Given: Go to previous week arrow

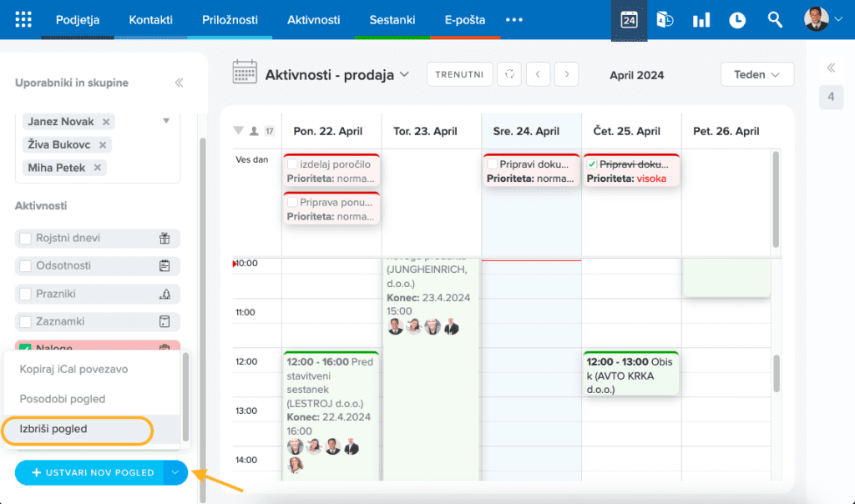Looking at the screenshot, I should 538,74.
